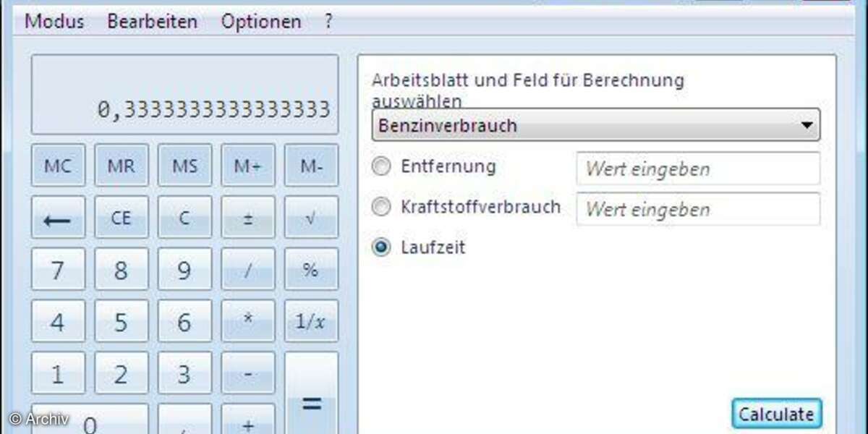Viewport: 868px width, 434px height.
Task: Click the Calculate button
Action: [x=776, y=414]
